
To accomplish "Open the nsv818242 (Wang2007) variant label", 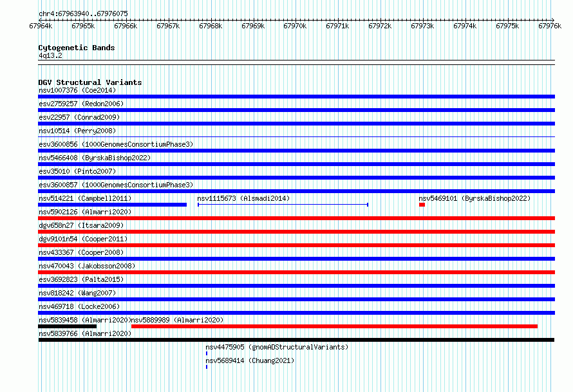I will tap(77, 293).
